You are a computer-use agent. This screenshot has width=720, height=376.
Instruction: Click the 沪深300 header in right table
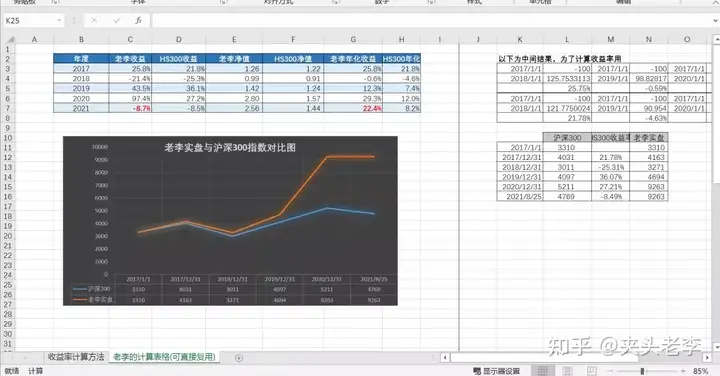(x=567, y=137)
